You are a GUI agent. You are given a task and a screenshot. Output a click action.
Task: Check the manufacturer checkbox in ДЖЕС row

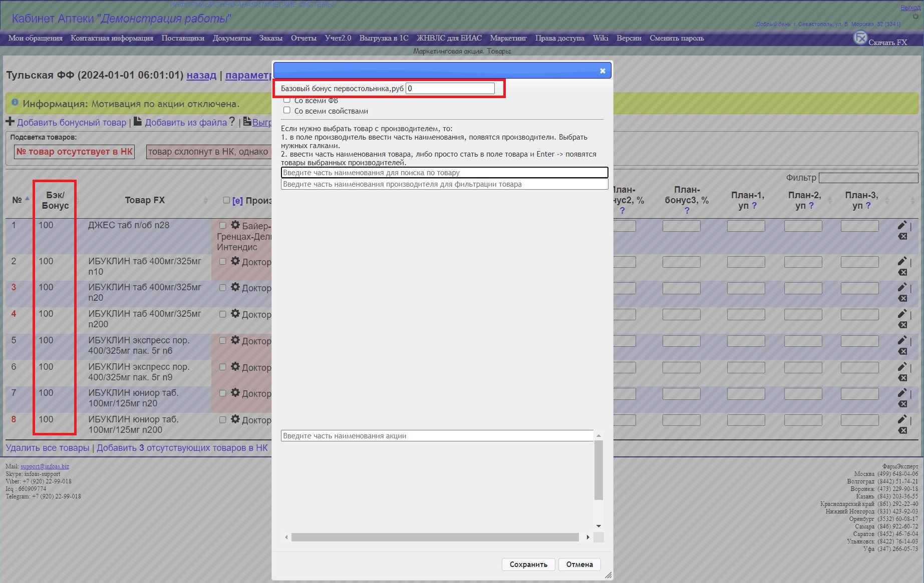click(223, 225)
